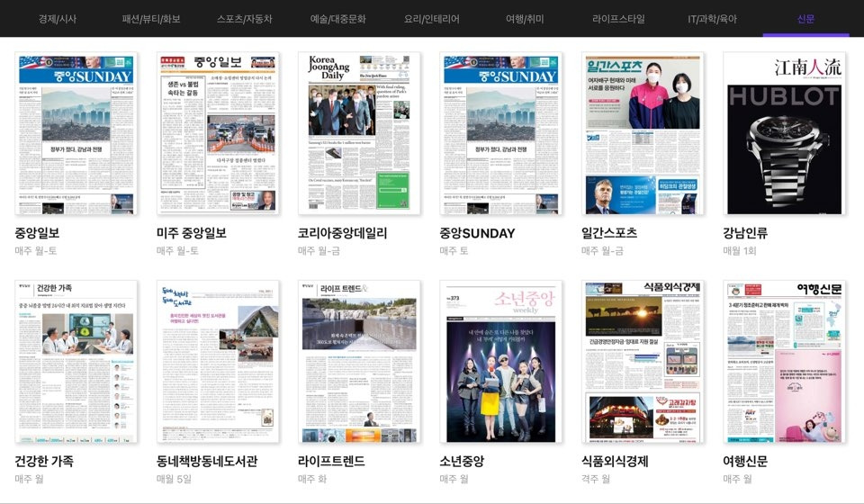864x504 pixels.
Task: Click the 매주 화 schedule under 라이프트렌드
Action: point(312,479)
